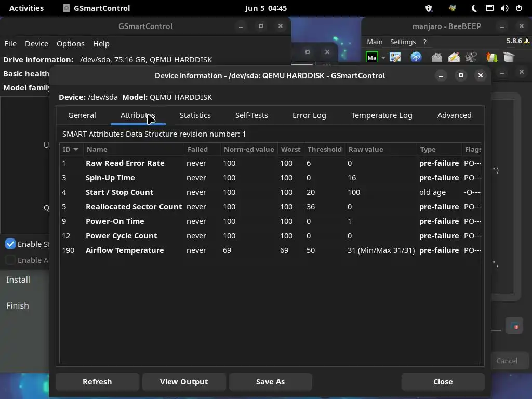Click the View Output button
532x399 pixels.
[x=184, y=382]
